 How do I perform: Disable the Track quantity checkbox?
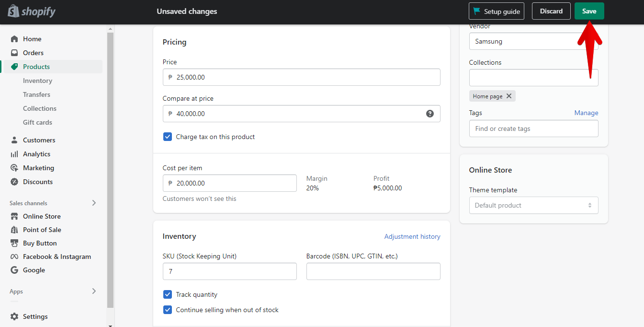[x=168, y=294]
